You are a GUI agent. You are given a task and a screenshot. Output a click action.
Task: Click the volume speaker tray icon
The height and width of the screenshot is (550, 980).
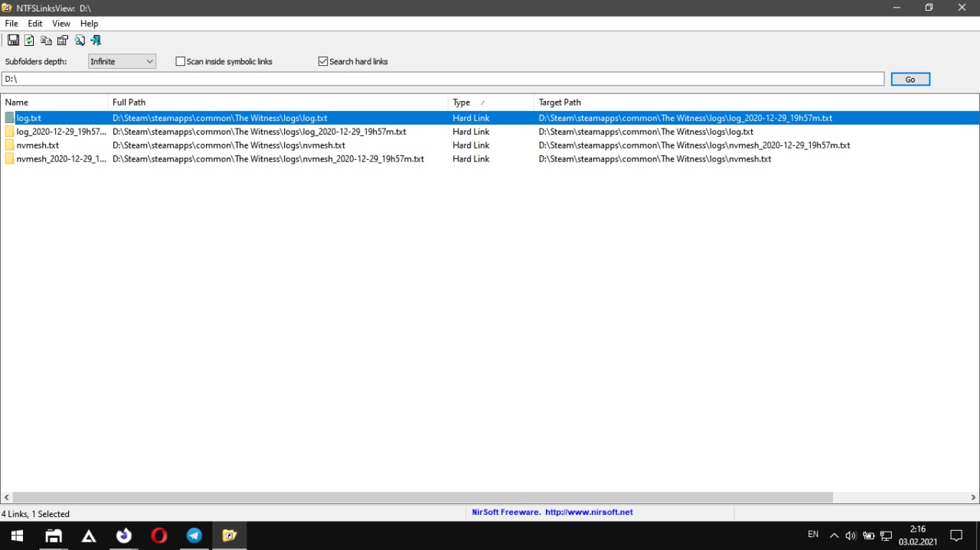click(x=851, y=535)
